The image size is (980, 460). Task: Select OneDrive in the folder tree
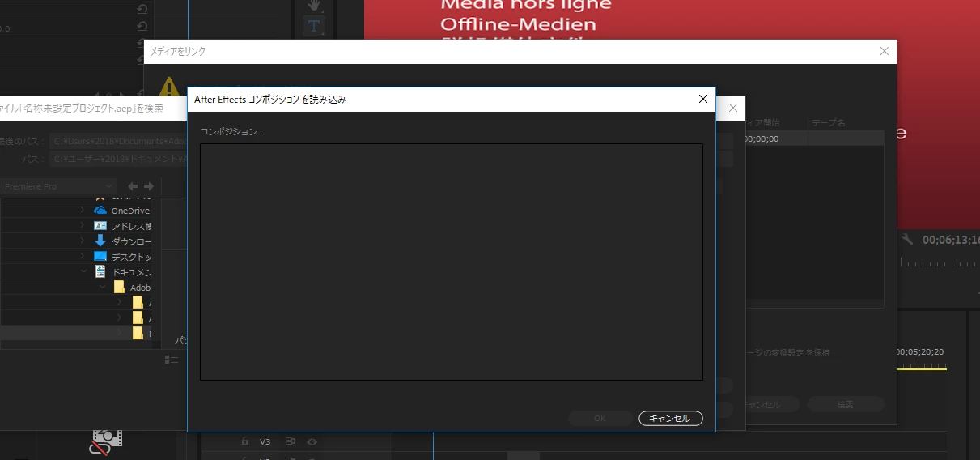coord(130,211)
